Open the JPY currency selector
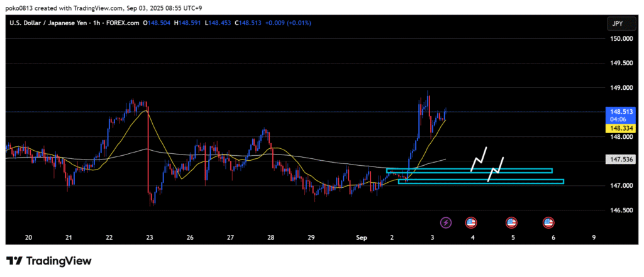The width and height of the screenshot is (644, 277). [616, 23]
